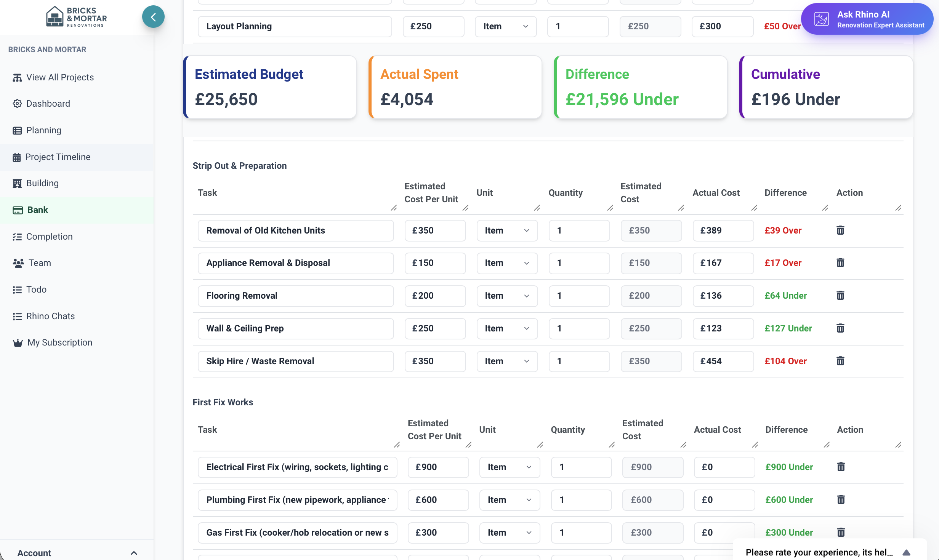939x560 pixels.
Task: Open Unit dropdown for Layout Planning
Action: (x=505, y=26)
